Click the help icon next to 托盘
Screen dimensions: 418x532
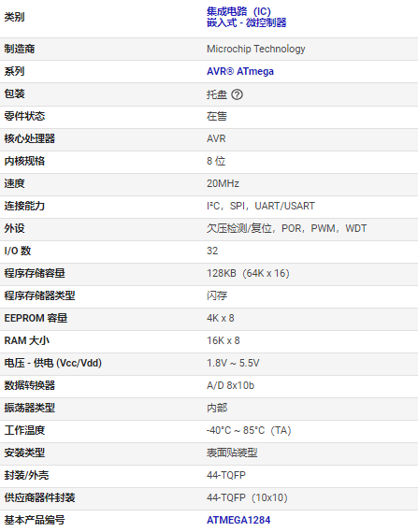click(237, 94)
